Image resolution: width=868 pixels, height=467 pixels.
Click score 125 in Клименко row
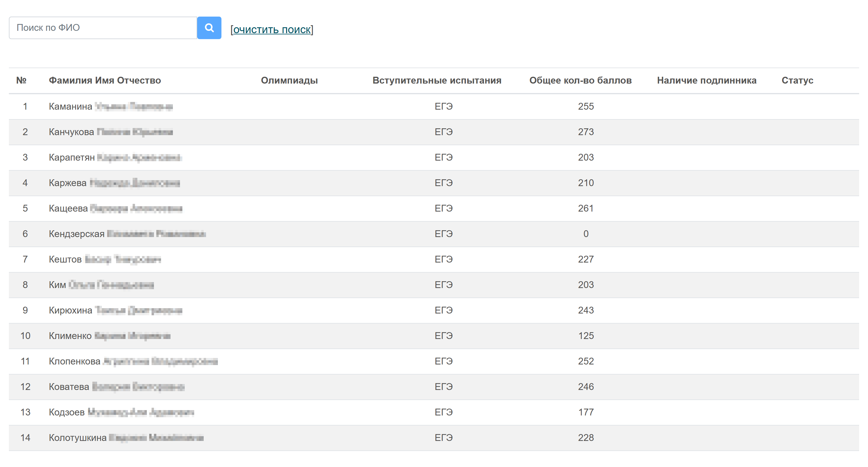click(586, 336)
